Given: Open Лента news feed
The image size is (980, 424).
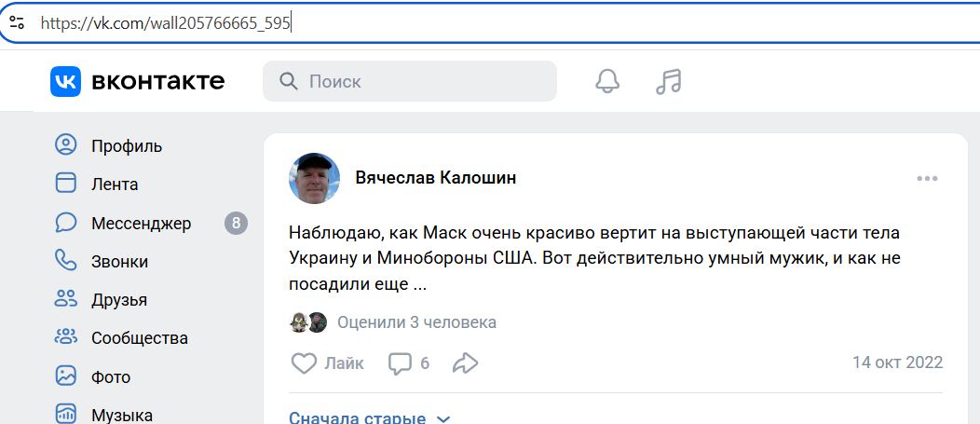Looking at the screenshot, I should 115,184.
